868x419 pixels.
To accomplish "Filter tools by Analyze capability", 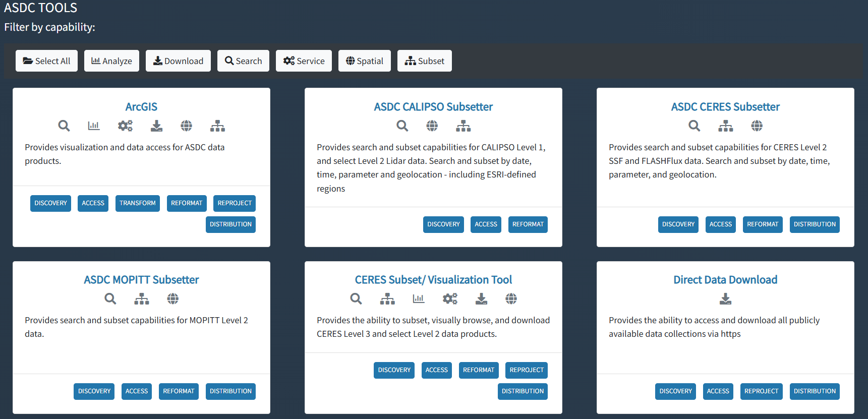I will click(x=111, y=61).
